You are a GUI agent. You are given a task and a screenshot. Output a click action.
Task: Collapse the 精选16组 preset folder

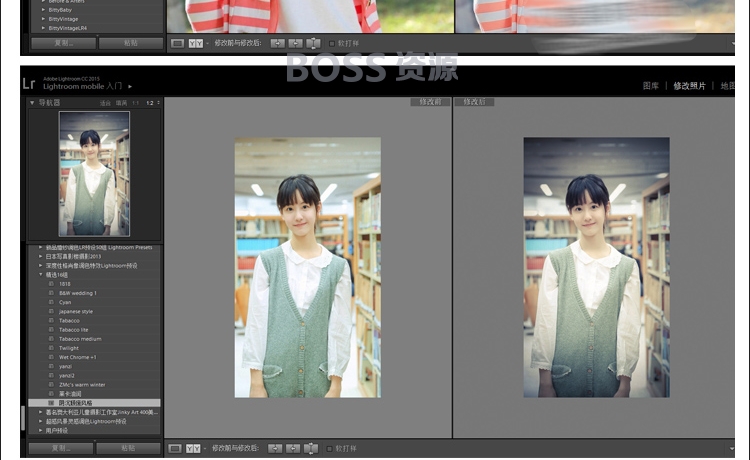pyautogui.click(x=41, y=274)
